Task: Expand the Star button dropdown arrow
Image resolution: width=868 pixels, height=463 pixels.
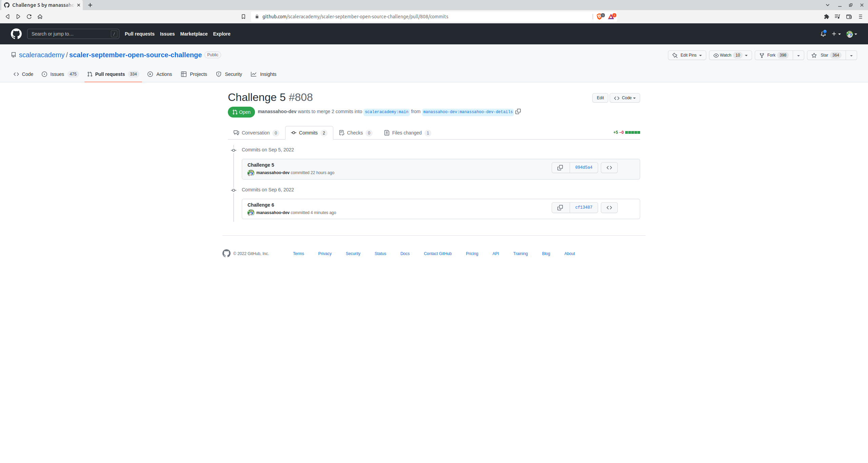Action: (852, 55)
